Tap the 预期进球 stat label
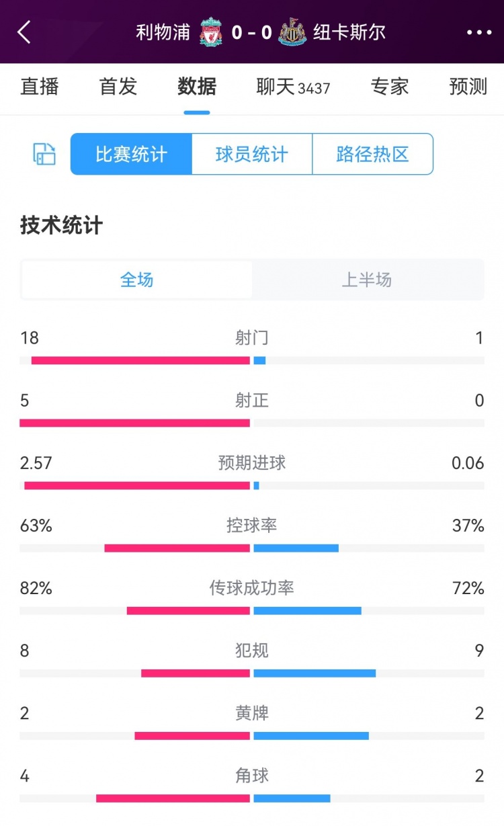The height and width of the screenshot is (826, 504). (252, 463)
